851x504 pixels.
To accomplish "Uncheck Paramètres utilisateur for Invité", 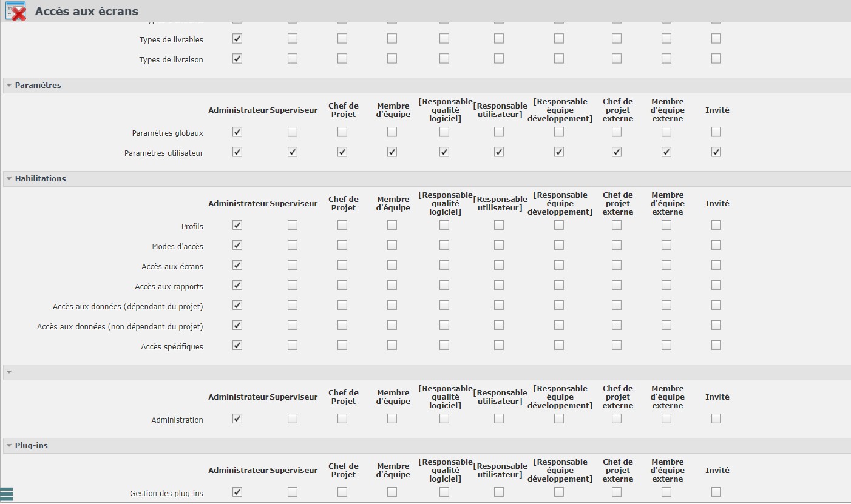I will [x=716, y=152].
